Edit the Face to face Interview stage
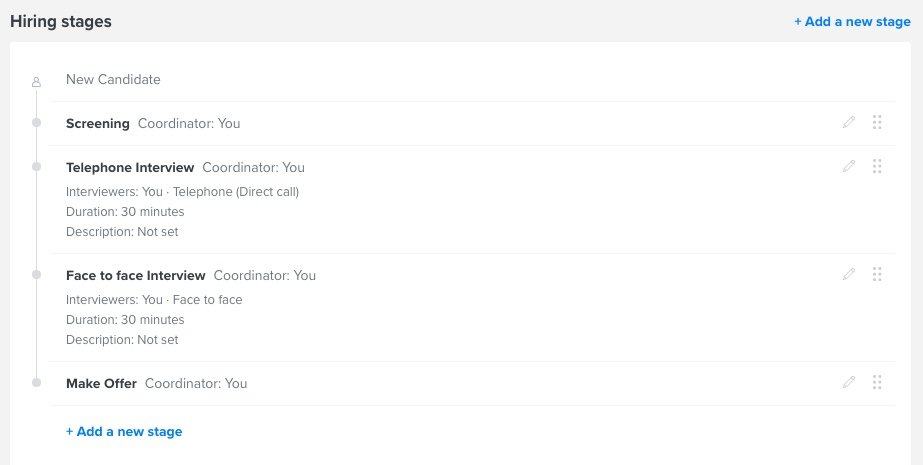 pos(849,275)
